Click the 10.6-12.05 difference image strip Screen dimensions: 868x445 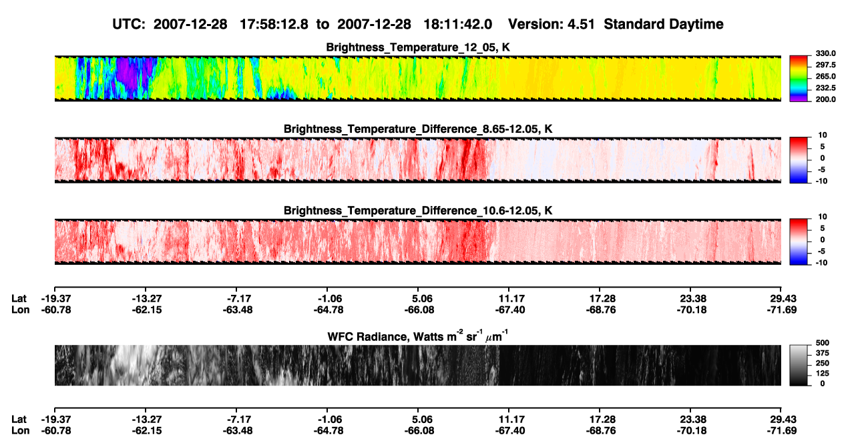pyautogui.click(x=418, y=242)
